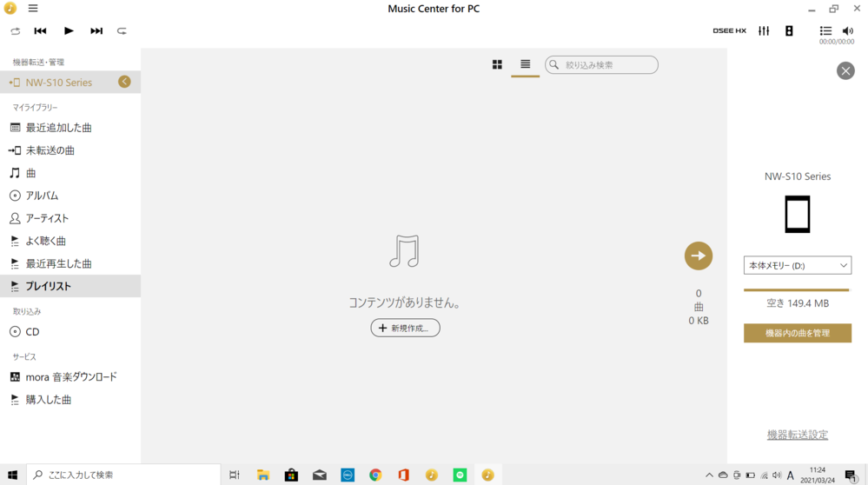
Task: Open the CD import section
Action: point(70,332)
